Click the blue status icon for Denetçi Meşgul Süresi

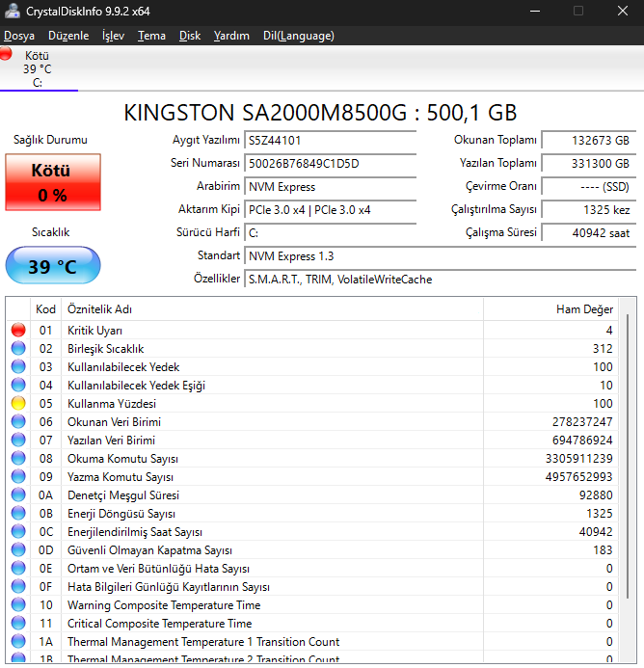click(18, 494)
